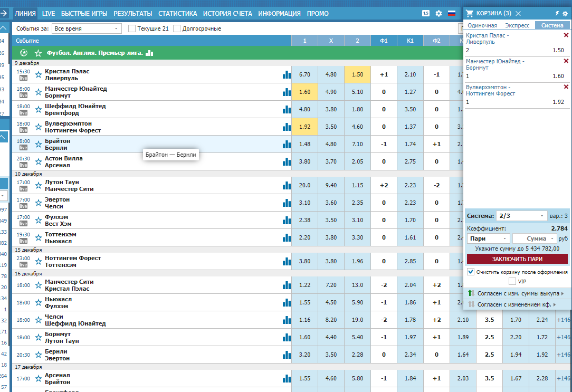This screenshot has height=392, width=572.
Task: Open Ньюкасл – Фулхэм match details
Action: pos(59,303)
